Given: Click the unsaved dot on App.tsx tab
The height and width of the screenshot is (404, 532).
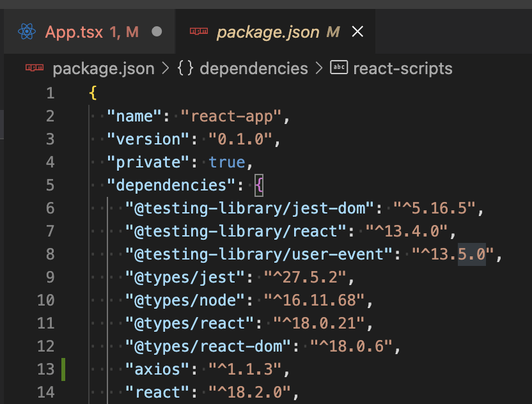Looking at the screenshot, I should [157, 31].
